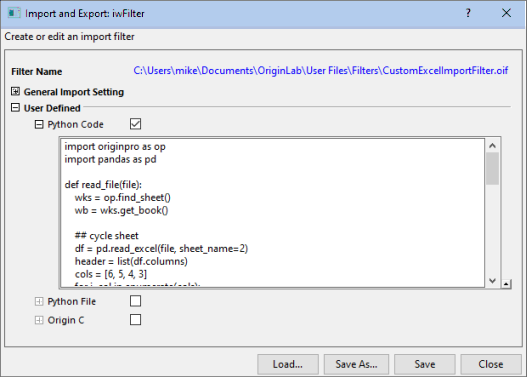Select the Origin C label
The width and height of the screenshot is (527, 377).
coord(66,320)
